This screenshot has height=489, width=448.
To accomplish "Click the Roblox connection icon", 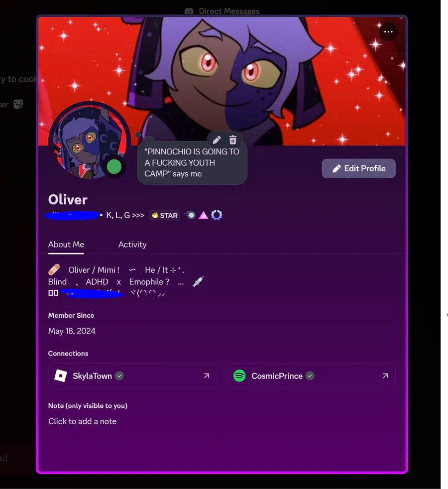I will (61, 376).
